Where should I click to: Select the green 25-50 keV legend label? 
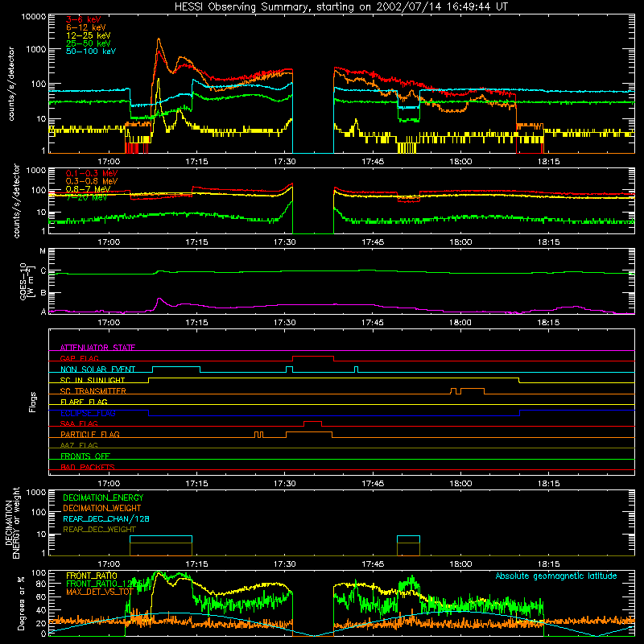point(89,43)
